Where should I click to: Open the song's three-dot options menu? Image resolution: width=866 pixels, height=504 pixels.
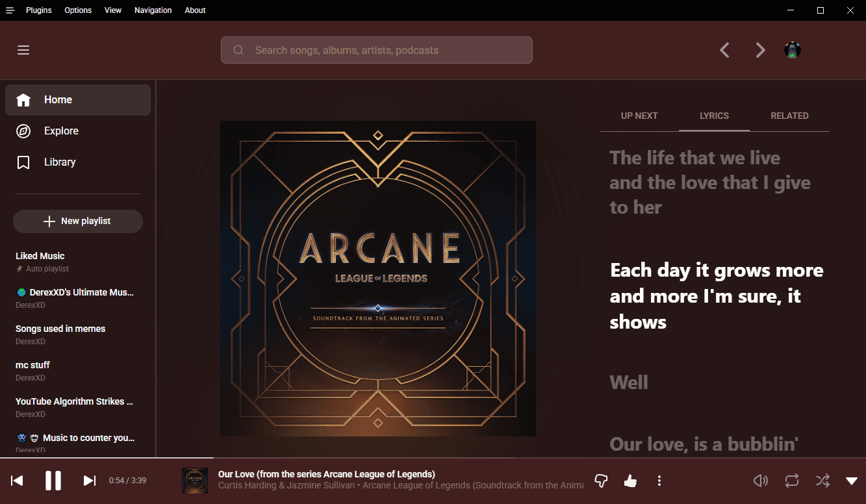tap(659, 481)
